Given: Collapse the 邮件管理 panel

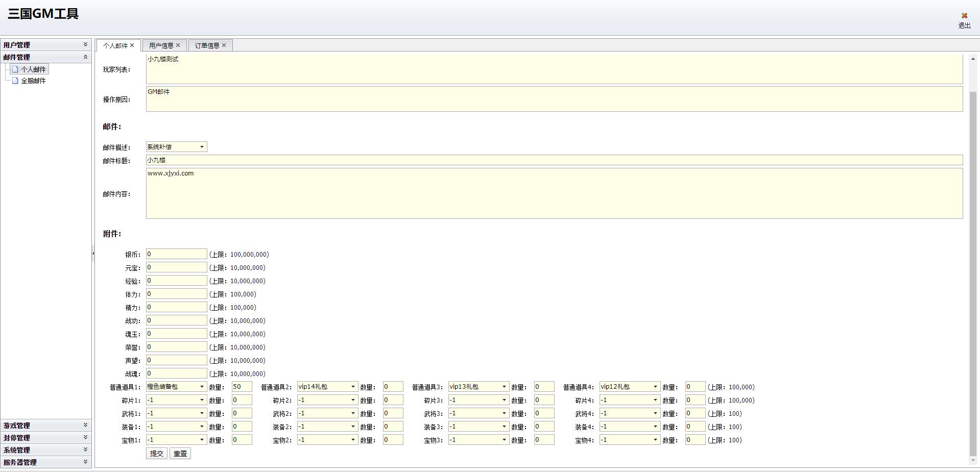Looking at the screenshot, I should coord(85,57).
